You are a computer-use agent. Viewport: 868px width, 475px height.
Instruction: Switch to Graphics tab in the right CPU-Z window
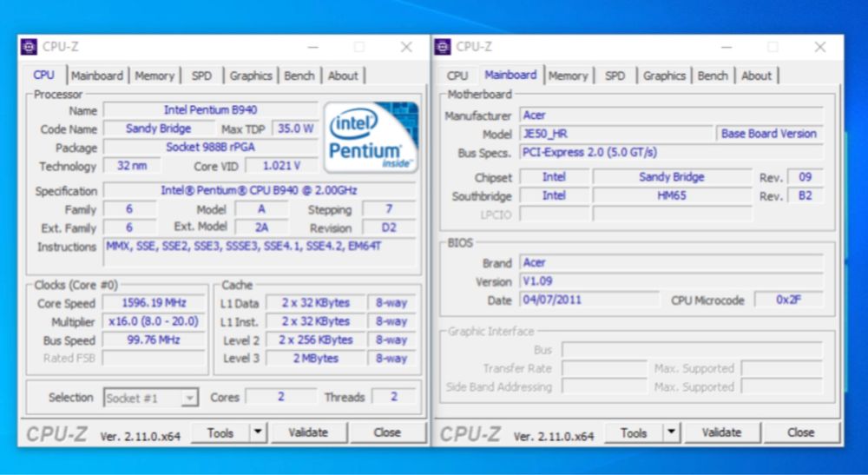pyautogui.click(x=664, y=76)
